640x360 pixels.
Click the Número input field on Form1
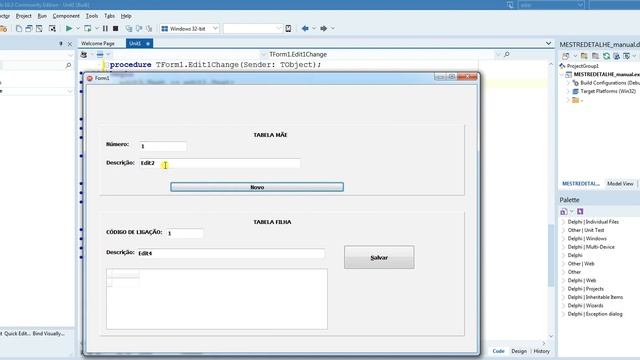click(x=163, y=146)
